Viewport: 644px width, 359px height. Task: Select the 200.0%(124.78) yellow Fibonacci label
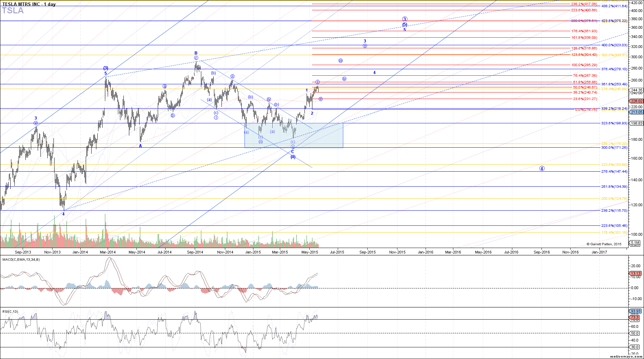click(614, 199)
